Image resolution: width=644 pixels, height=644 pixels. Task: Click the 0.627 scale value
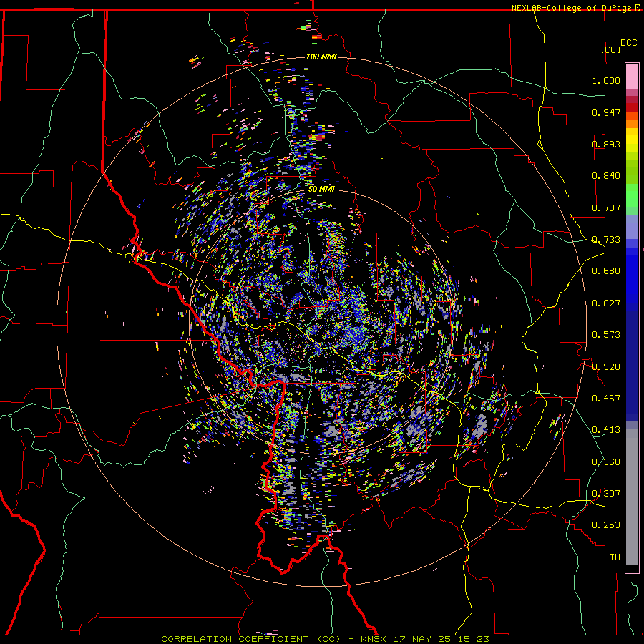[x=606, y=303]
